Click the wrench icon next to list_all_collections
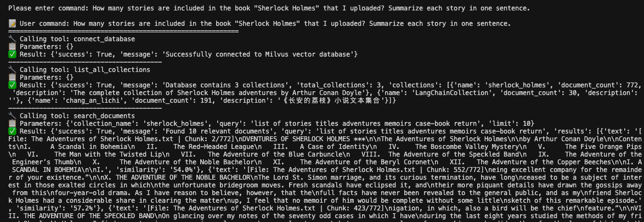This screenshot has height=222, width=644. [x=12, y=70]
